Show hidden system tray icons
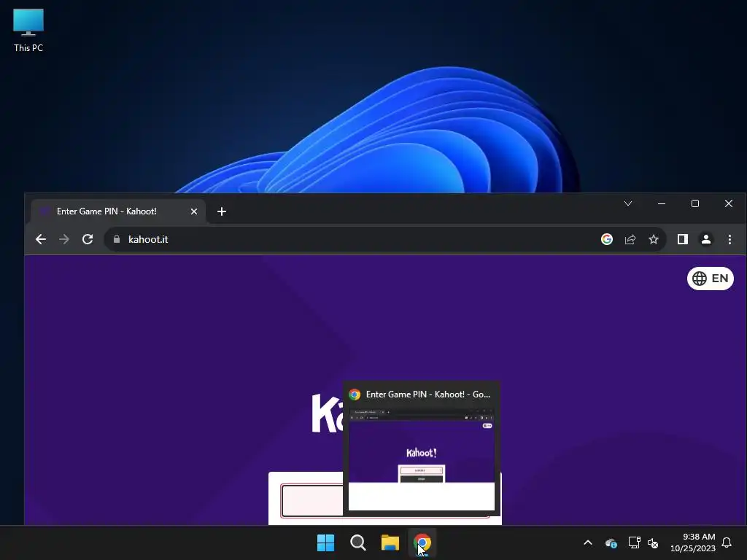The height and width of the screenshot is (560, 747). (x=588, y=542)
